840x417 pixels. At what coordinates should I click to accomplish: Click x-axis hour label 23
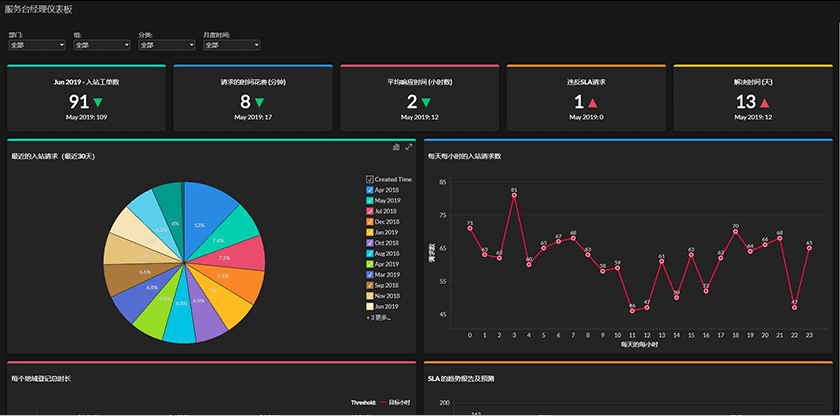click(x=809, y=336)
